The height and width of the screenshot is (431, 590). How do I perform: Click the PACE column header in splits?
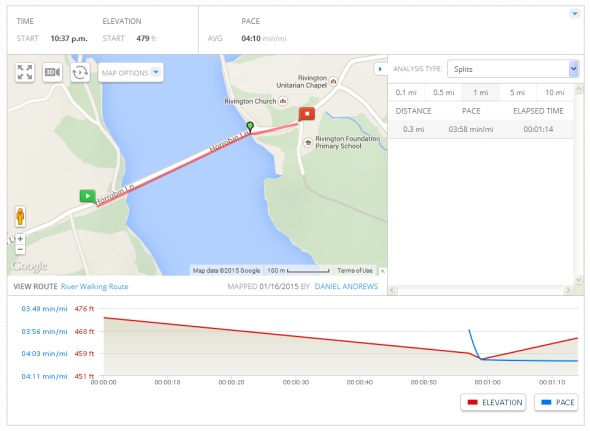[471, 111]
